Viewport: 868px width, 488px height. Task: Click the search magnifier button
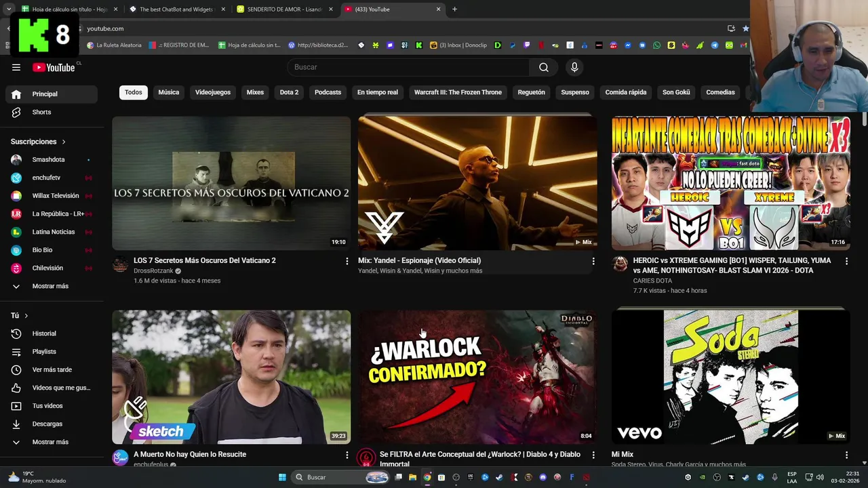[x=544, y=67]
